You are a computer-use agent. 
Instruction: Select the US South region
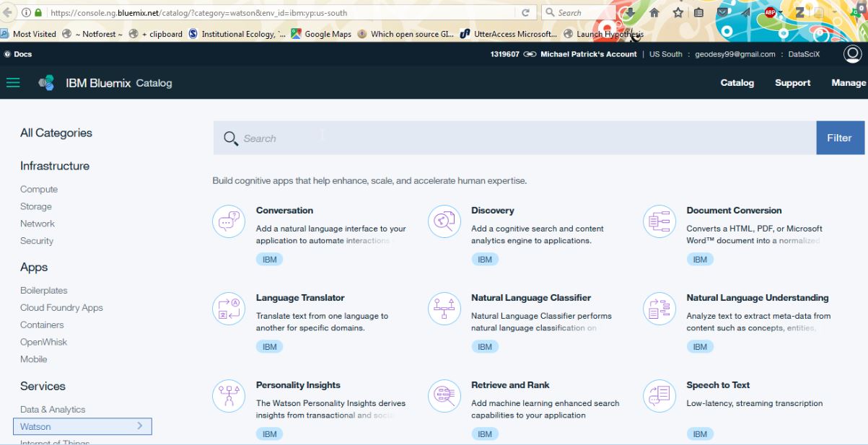(x=665, y=54)
